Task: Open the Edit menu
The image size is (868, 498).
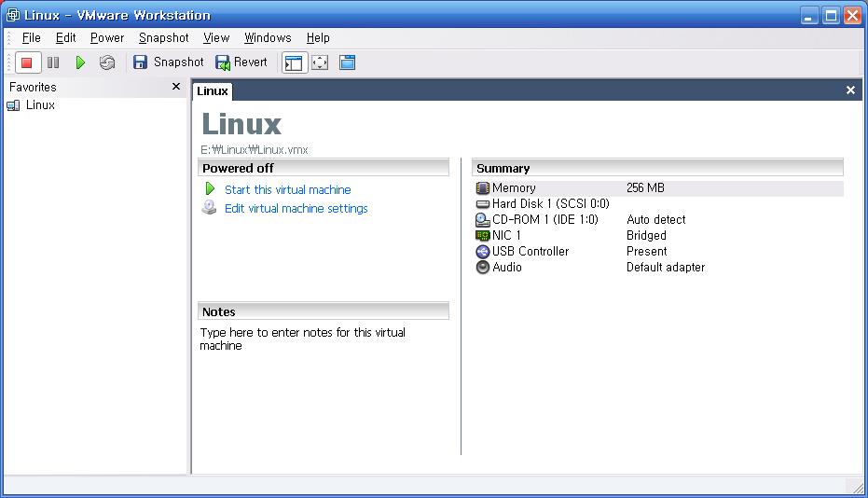Action: pos(65,37)
